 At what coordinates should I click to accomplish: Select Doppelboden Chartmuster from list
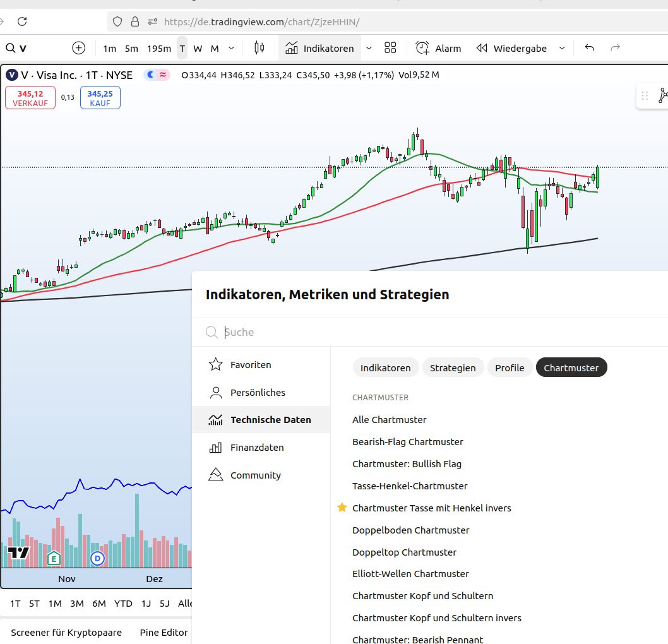point(410,530)
